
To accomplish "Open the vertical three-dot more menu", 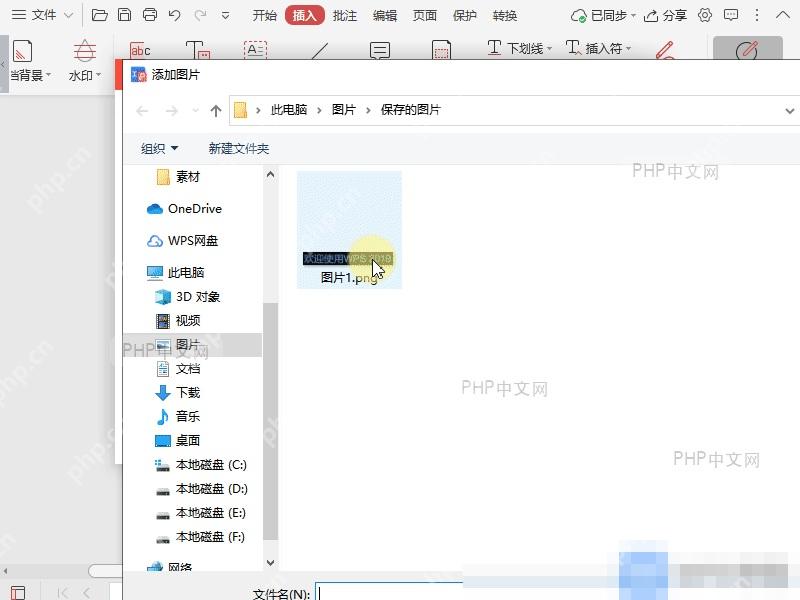I will (757, 15).
